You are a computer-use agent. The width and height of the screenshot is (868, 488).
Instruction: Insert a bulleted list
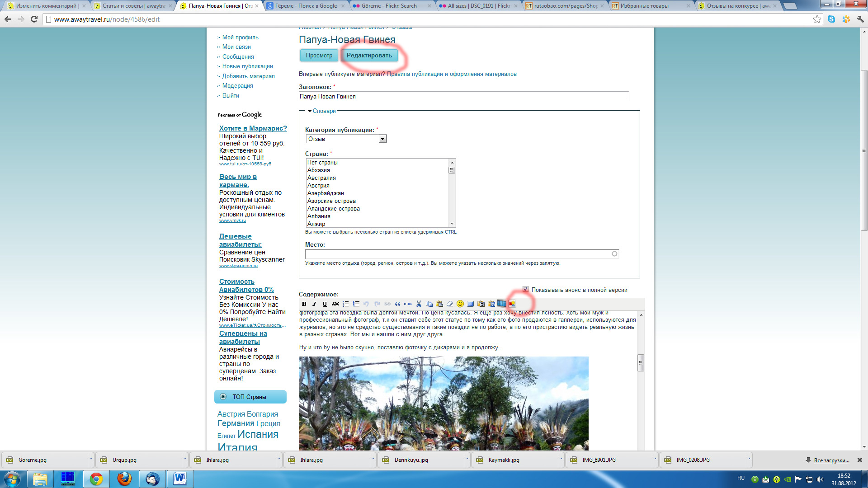click(346, 304)
